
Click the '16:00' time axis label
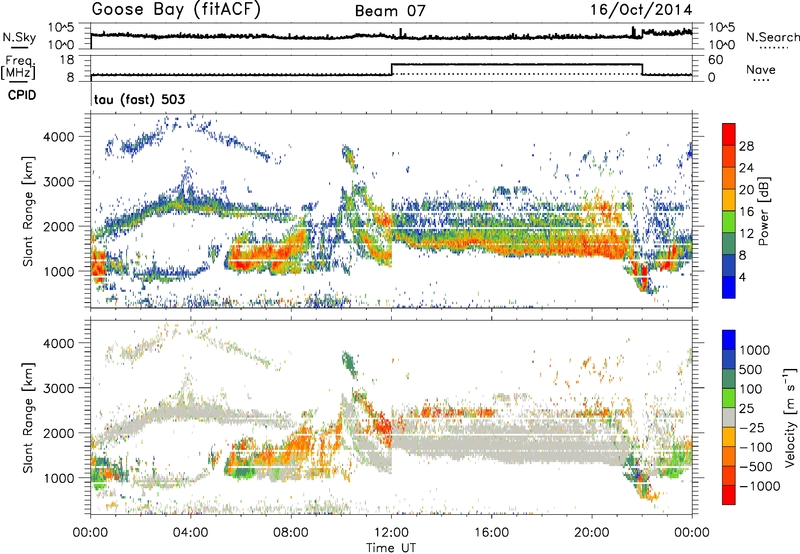coord(491,533)
